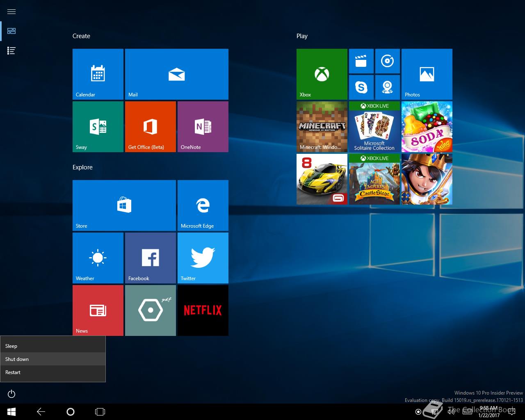
Task: Click the Windows Start button
Action: (11, 412)
